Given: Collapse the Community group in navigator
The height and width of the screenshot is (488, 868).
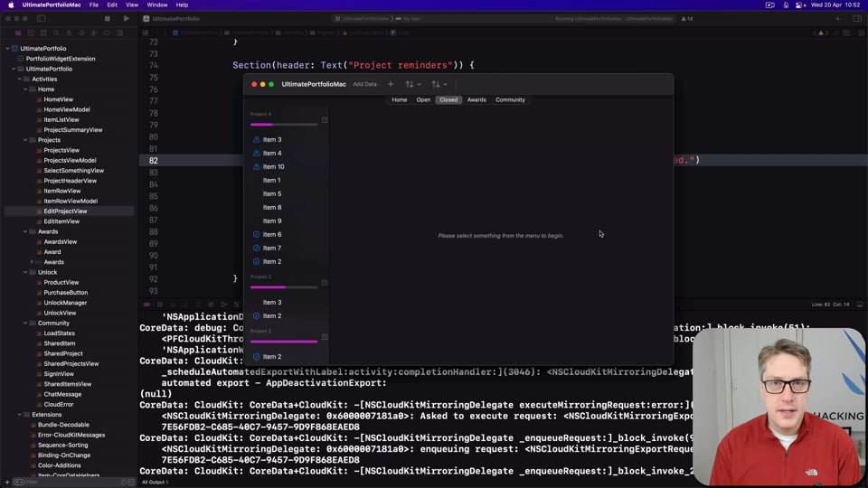Looking at the screenshot, I should (25, 324).
